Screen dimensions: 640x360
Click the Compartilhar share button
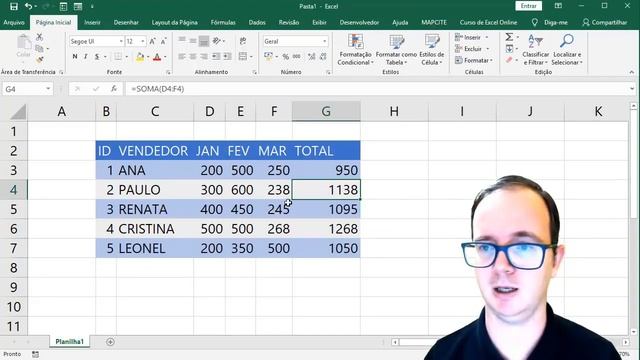605,22
